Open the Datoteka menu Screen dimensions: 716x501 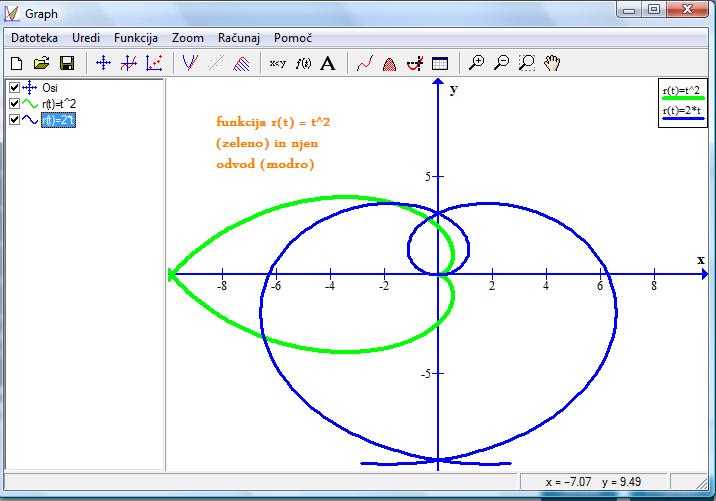(x=34, y=37)
